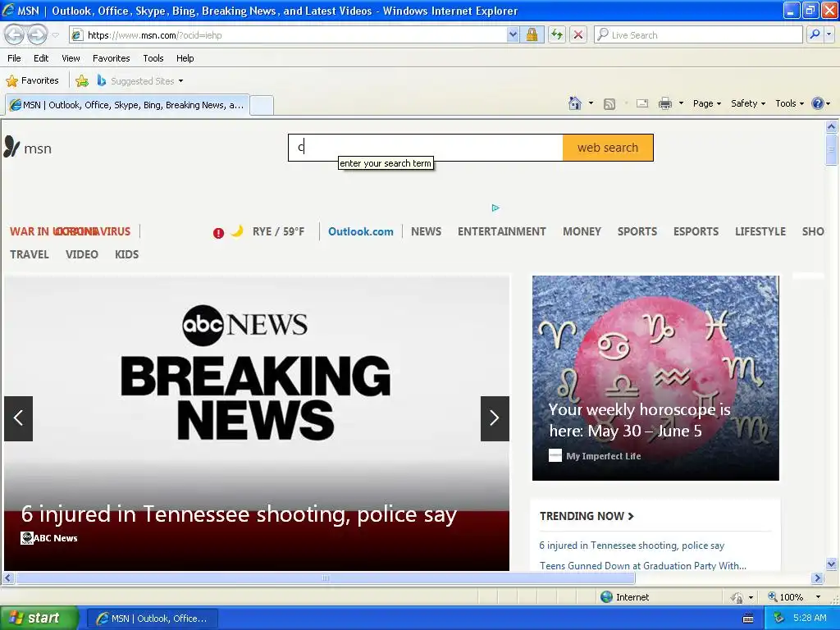This screenshot has height=630, width=840.
Task: Click the browser Forward arrow button
Action: pos(37,35)
